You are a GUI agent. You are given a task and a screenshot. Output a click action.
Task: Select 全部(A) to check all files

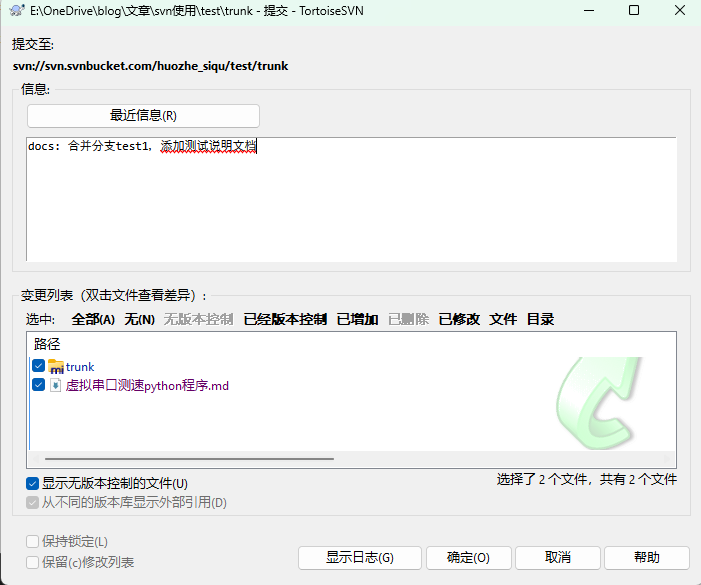[x=93, y=319]
